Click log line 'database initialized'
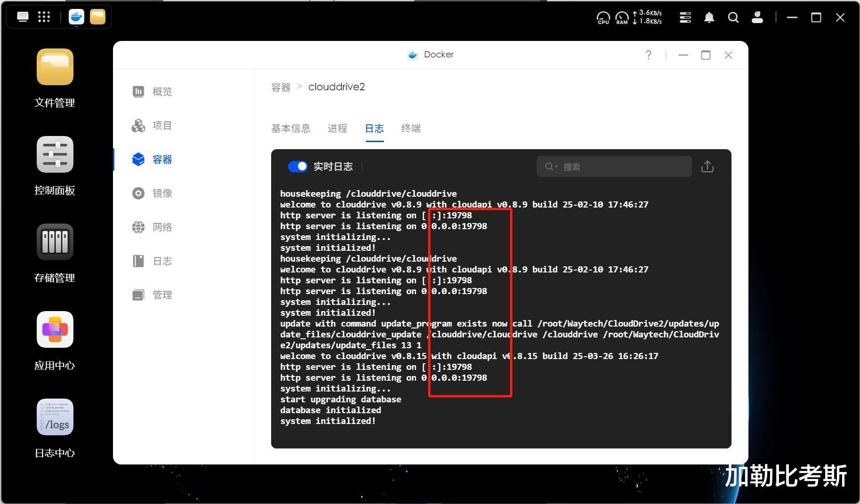This screenshot has width=860, height=504. tap(330, 410)
